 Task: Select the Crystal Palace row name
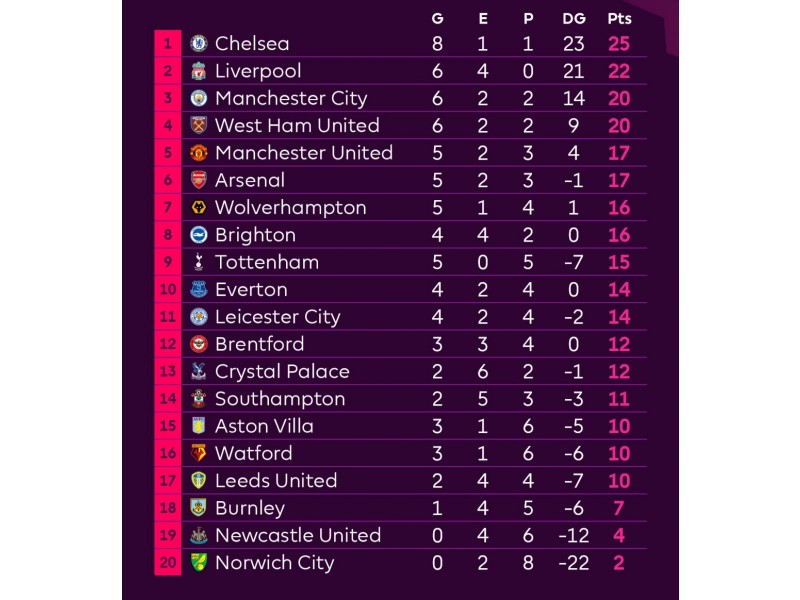(282, 372)
